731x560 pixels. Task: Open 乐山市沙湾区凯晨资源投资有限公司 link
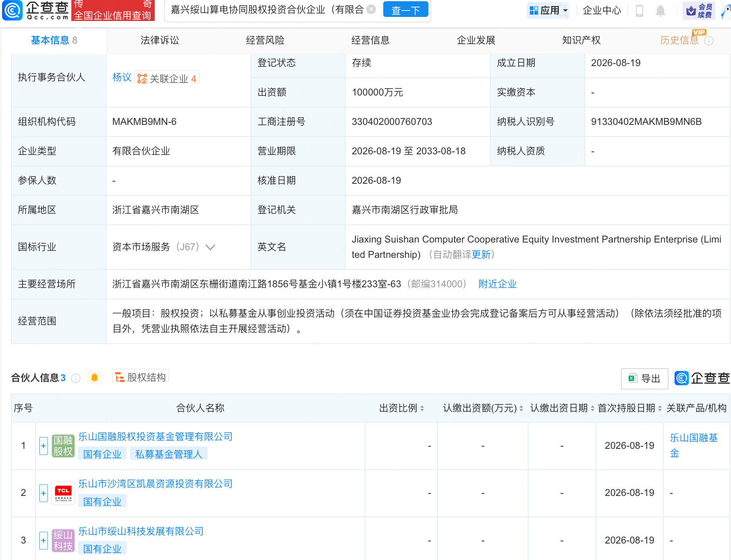[156, 484]
